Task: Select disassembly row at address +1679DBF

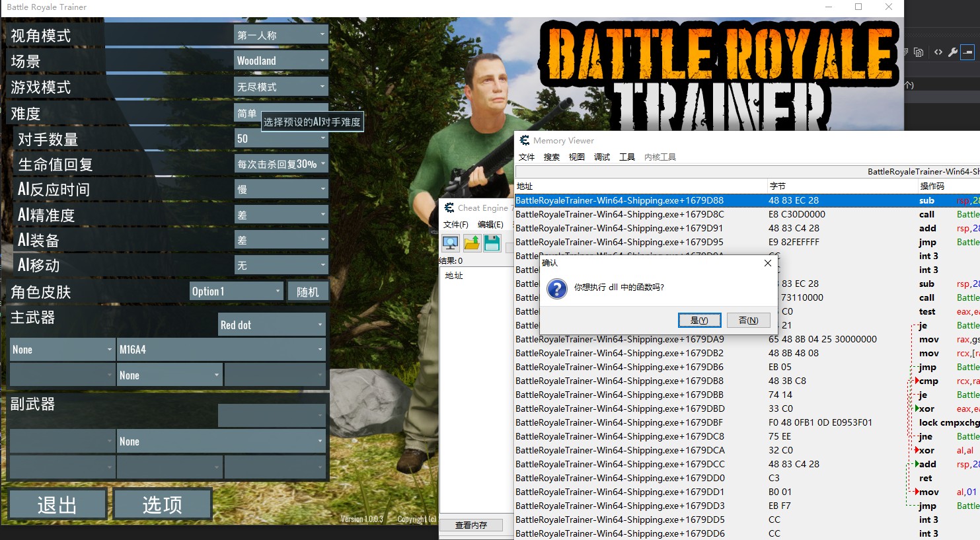Action: click(x=747, y=422)
